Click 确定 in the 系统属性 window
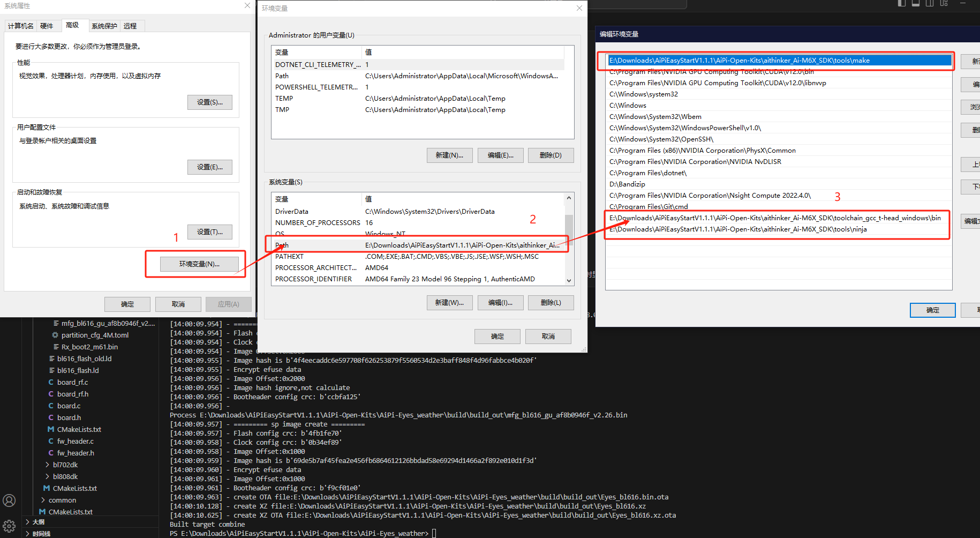Viewport: 980px width, 538px height. point(127,304)
